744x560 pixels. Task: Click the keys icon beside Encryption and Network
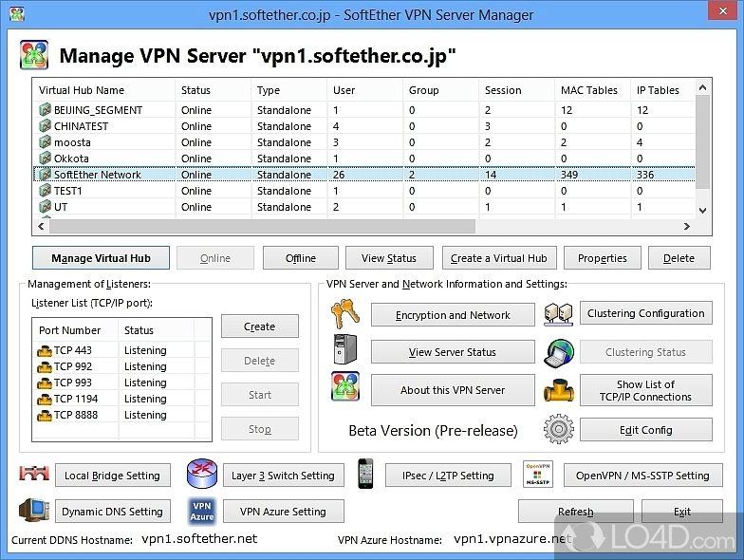[344, 314]
